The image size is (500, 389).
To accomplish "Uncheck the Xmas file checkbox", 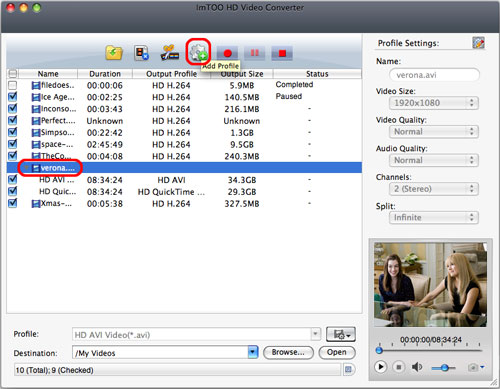I will 13,203.
